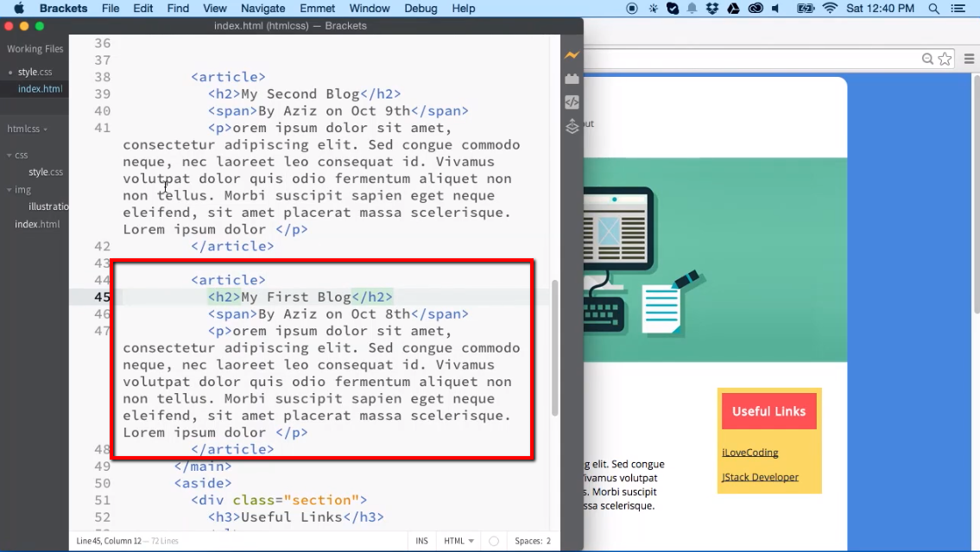The height and width of the screenshot is (552, 980).
Task: Open the Emmet menu
Action: pyautogui.click(x=317, y=9)
